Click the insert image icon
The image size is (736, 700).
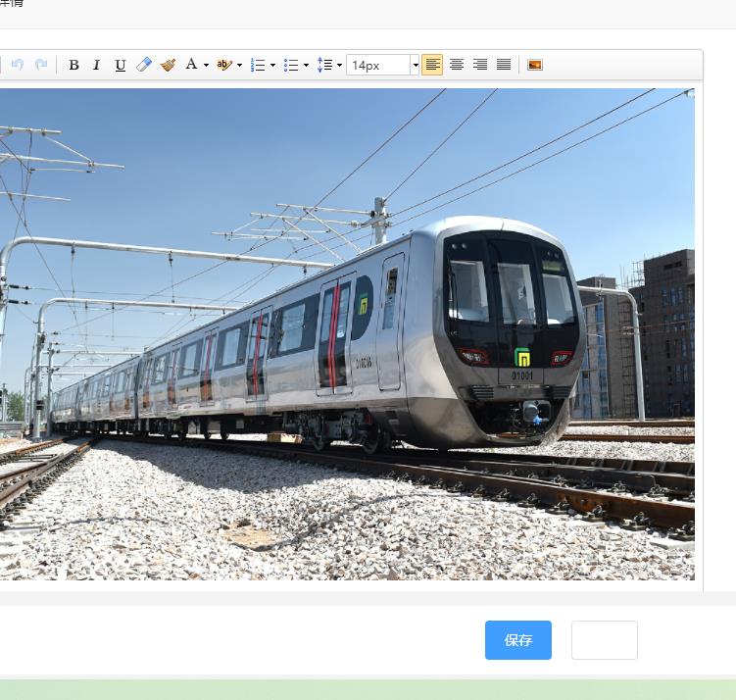click(x=535, y=65)
